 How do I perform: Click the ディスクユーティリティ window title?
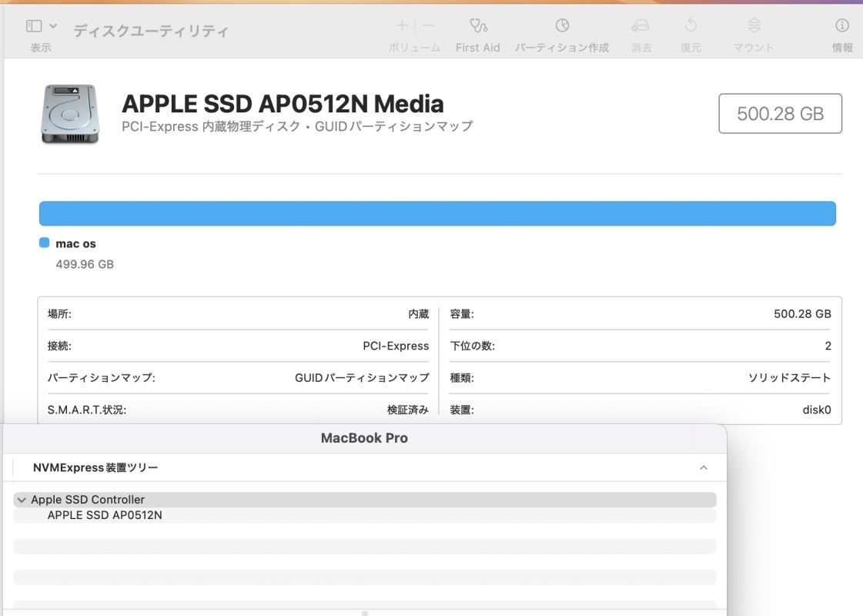(151, 31)
